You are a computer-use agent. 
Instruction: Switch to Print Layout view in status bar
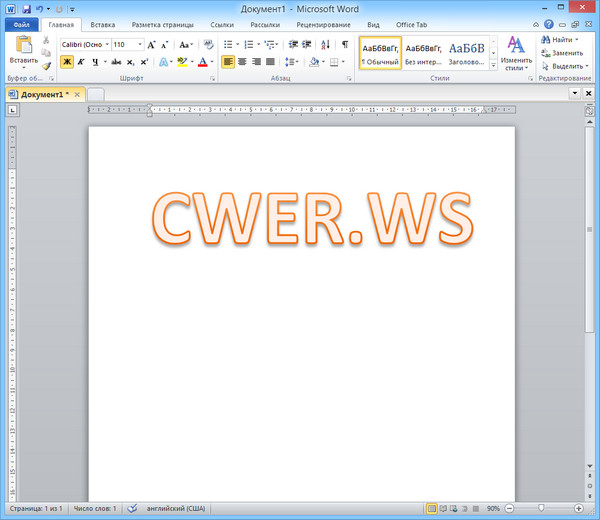pyautogui.click(x=432, y=509)
